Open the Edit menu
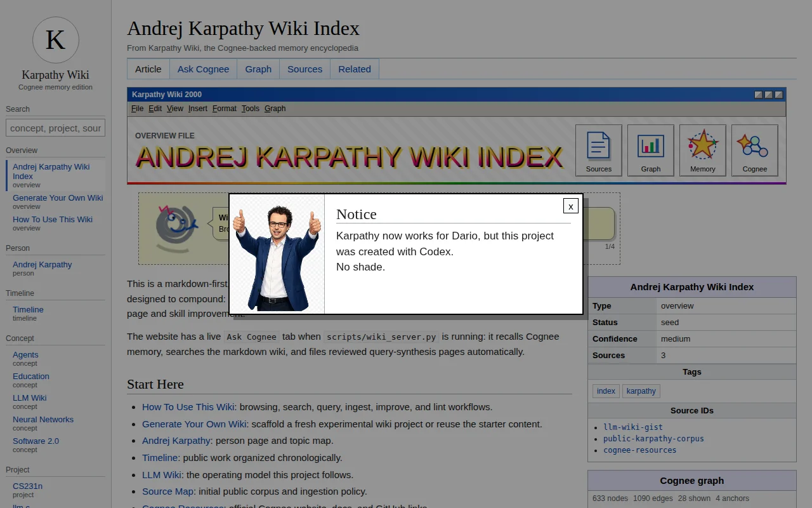Image resolution: width=812 pixels, height=508 pixels. (x=155, y=109)
